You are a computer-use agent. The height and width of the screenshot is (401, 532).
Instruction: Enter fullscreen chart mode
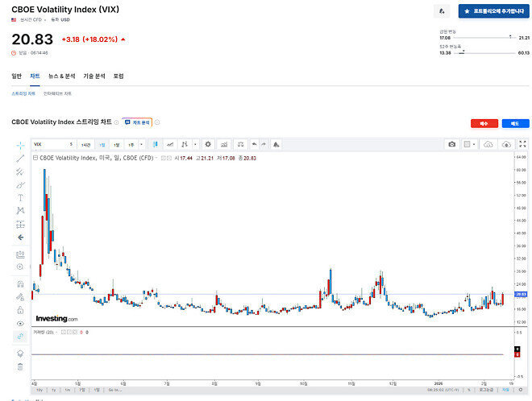point(524,144)
